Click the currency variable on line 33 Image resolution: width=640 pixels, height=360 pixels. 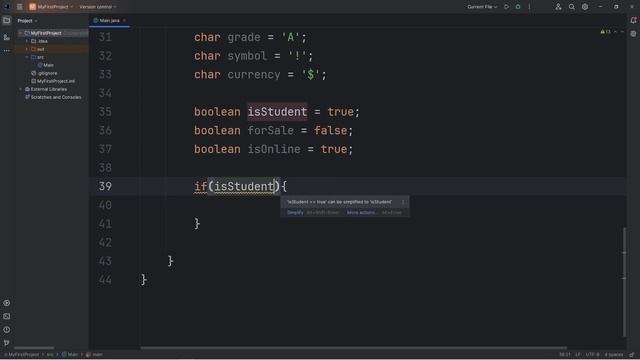coord(254,75)
